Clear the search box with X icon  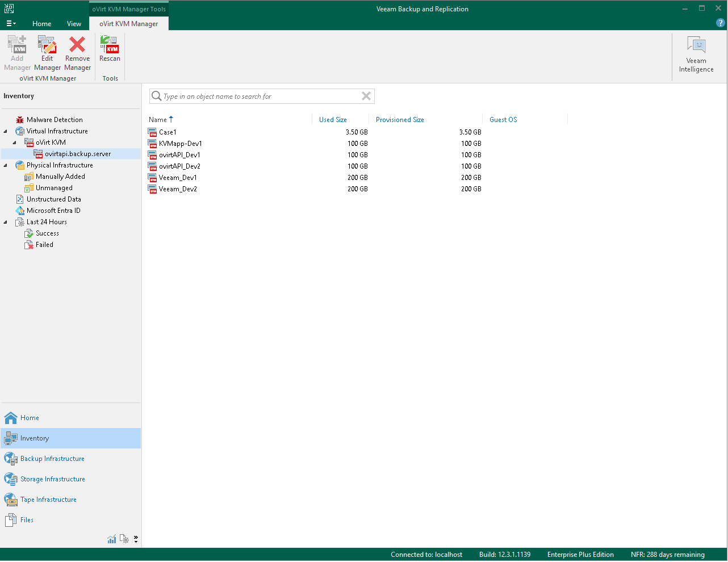coord(366,97)
